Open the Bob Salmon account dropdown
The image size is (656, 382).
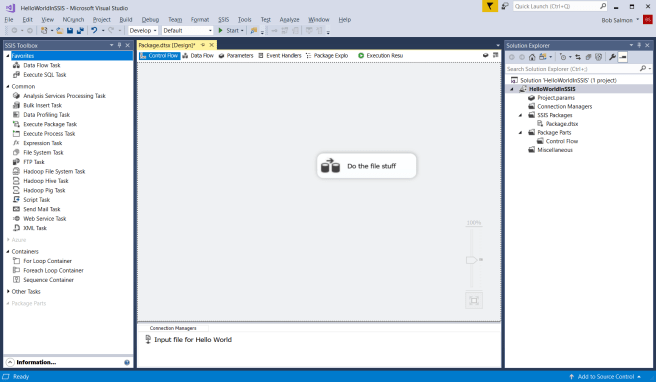coord(638,20)
